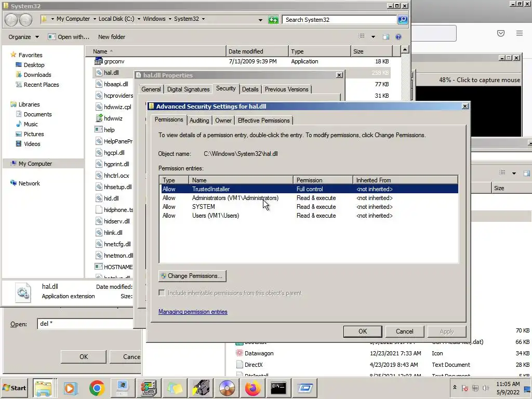Click the Start button on the taskbar
This screenshot has height=399, width=532.
click(14, 388)
